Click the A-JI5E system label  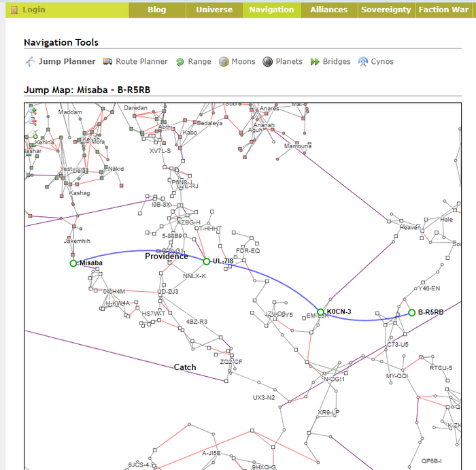click(x=211, y=453)
